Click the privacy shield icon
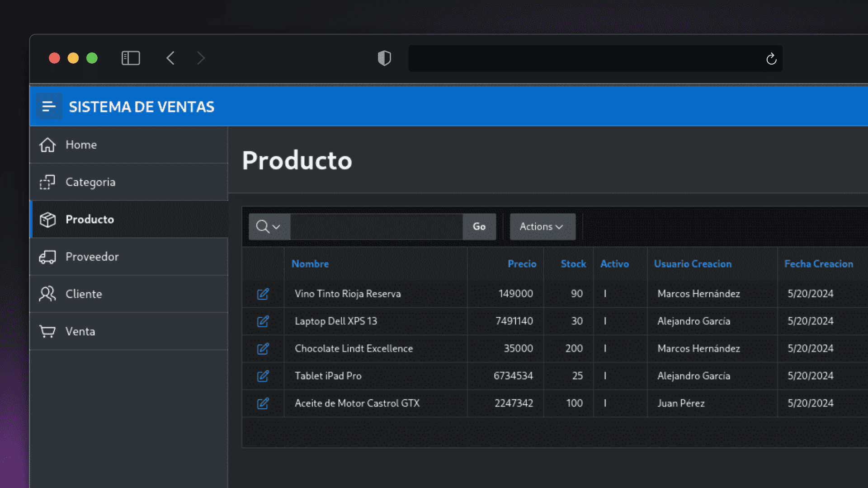Screen dimensions: 868x488 384,58
